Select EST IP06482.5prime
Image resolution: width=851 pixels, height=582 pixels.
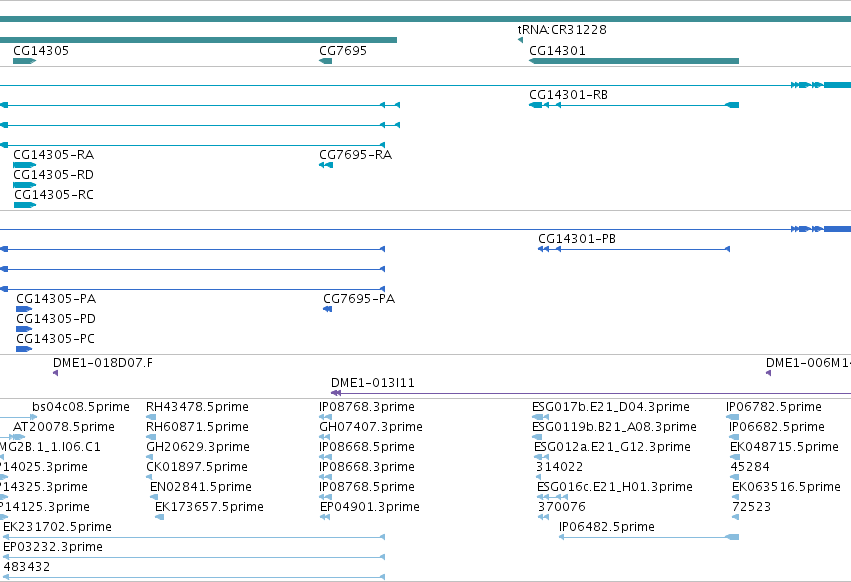[x=607, y=527]
